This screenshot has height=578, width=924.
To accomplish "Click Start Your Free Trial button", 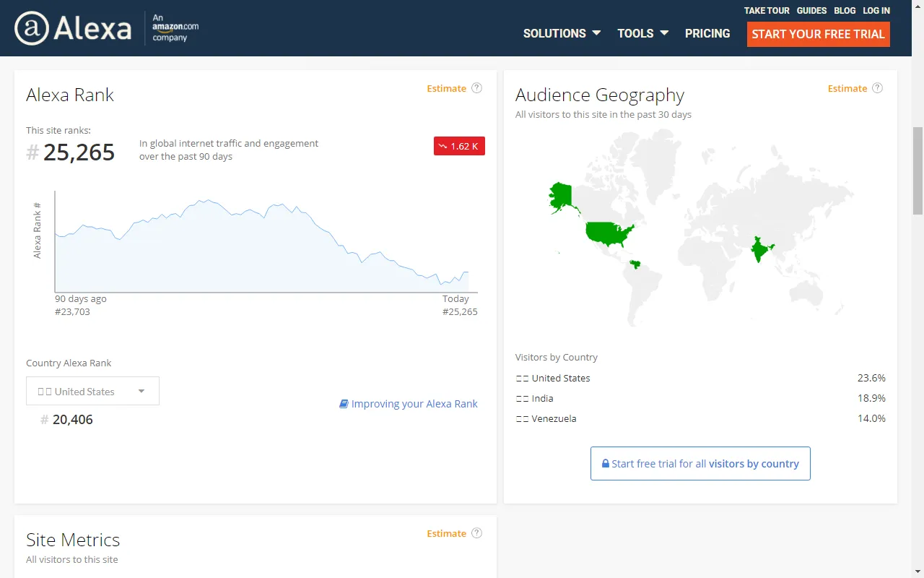I will click(x=818, y=34).
